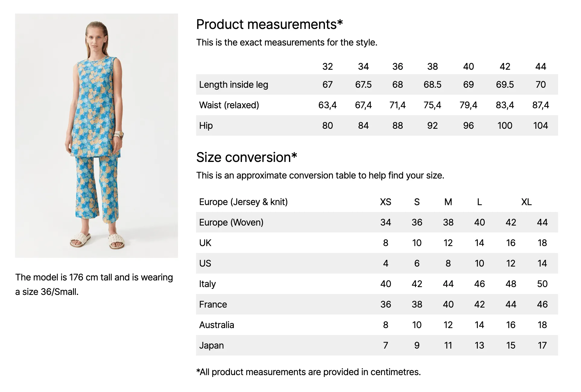Select the Europe (Woven) row label

coord(231,223)
